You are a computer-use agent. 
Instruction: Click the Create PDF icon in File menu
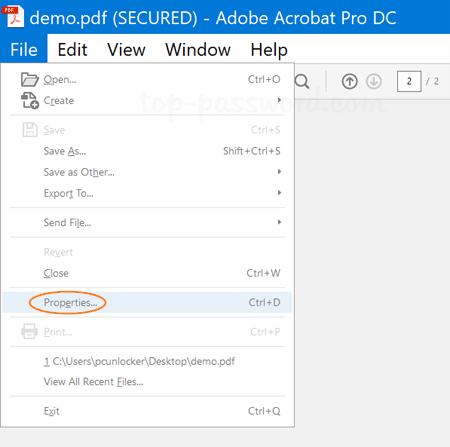pyautogui.click(x=30, y=100)
